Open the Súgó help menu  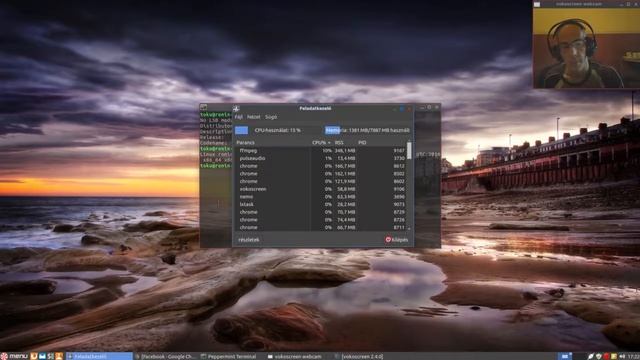point(271,117)
